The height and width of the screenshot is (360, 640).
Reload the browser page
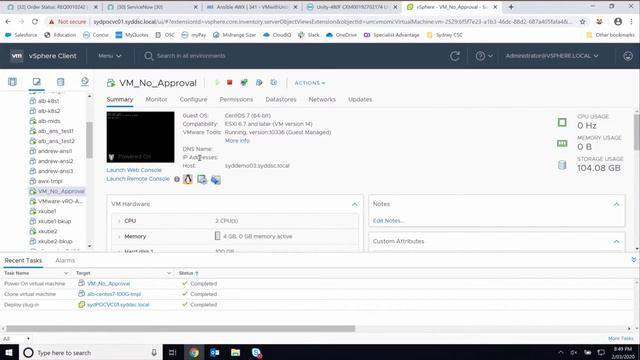pyautogui.click(x=35, y=22)
